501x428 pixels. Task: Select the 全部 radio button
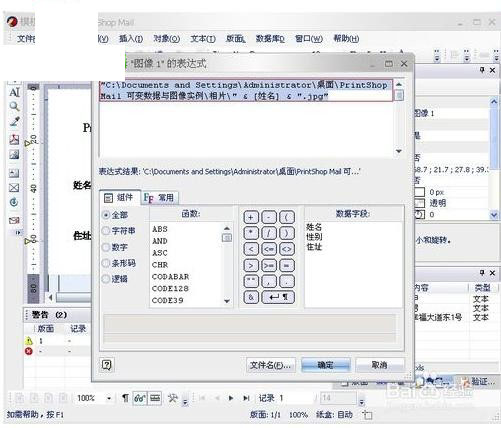[106, 215]
